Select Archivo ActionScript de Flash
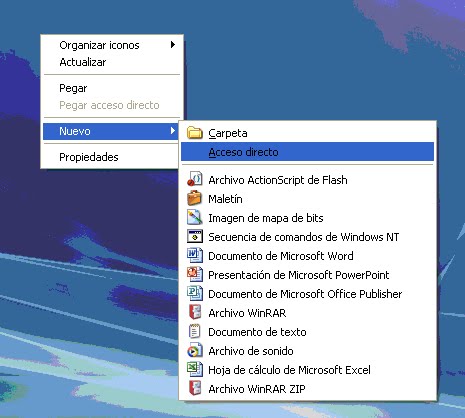The width and height of the screenshot is (465, 418). point(307,180)
